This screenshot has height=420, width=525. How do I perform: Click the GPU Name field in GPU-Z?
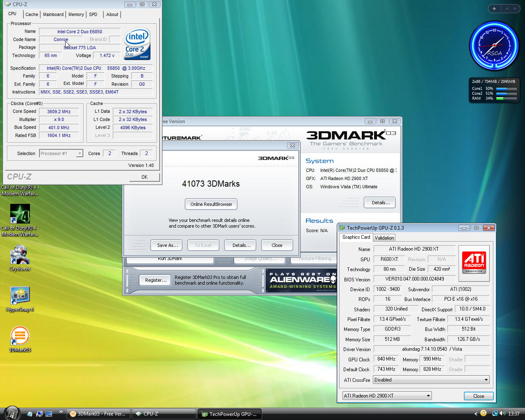[415, 249]
